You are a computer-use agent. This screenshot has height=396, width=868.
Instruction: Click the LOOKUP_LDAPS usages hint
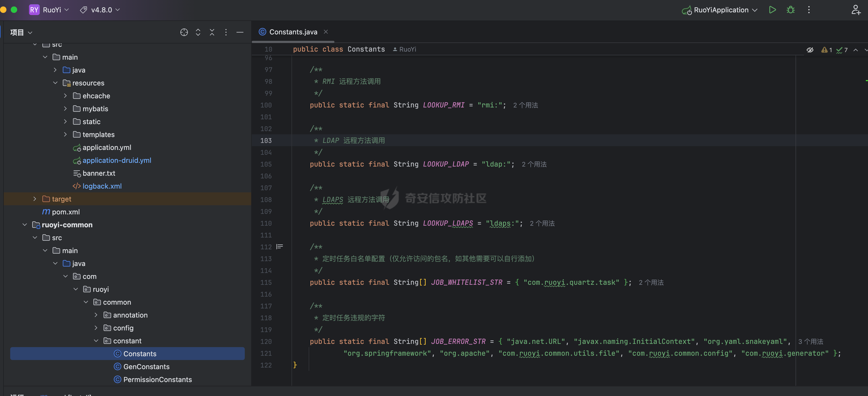coord(542,223)
